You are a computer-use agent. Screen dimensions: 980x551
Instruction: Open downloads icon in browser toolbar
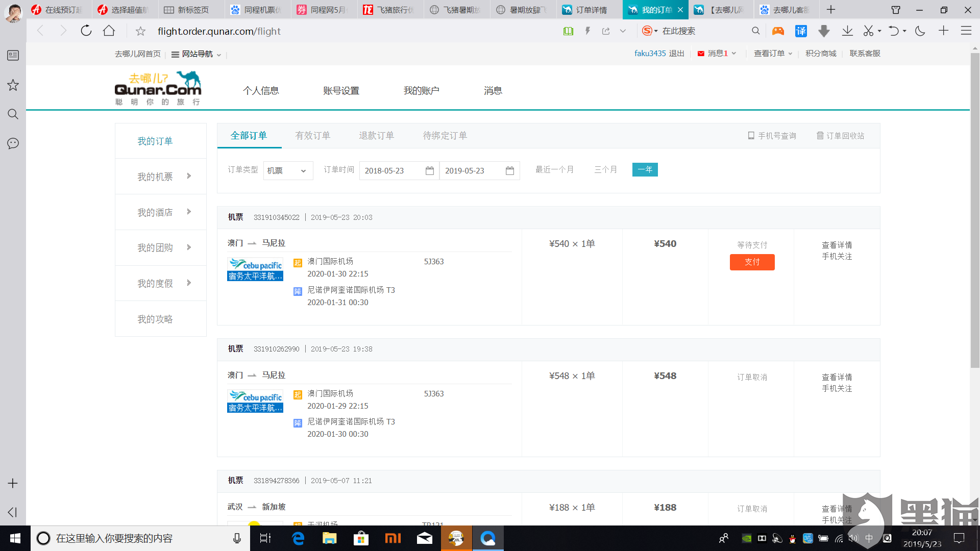pos(848,31)
